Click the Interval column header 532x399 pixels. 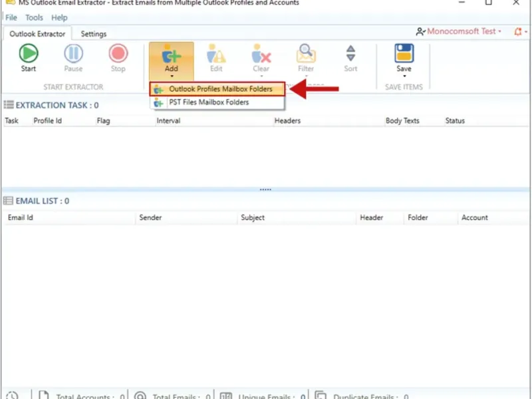[168, 121]
